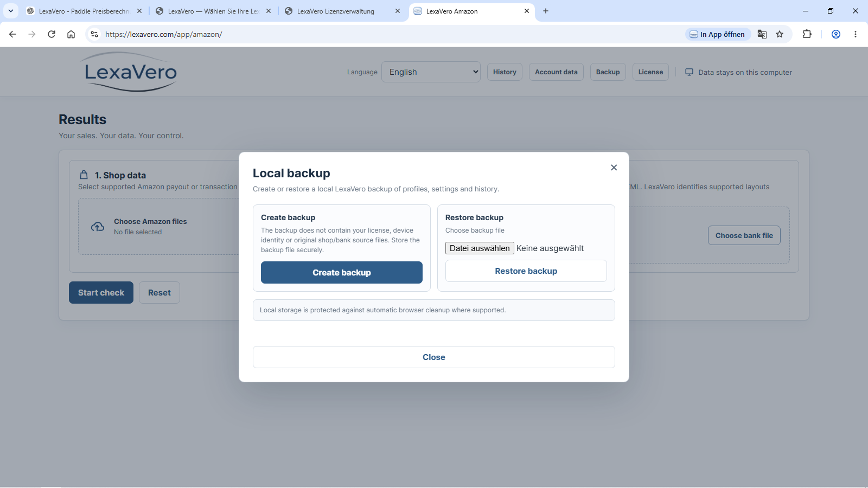Screen dimensions: 868x488
Task: Click the 'Choose backup file' label
Action: click(475, 230)
